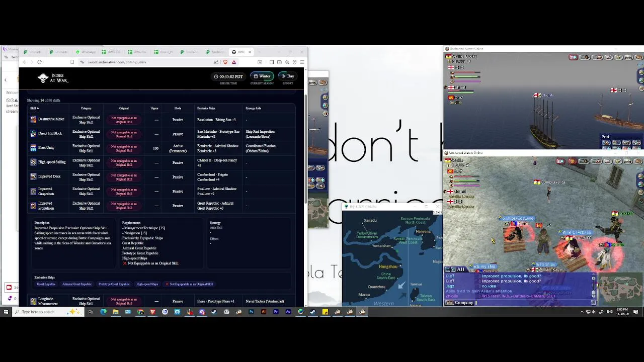Expand the Fleet Unity row name

click(46, 148)
